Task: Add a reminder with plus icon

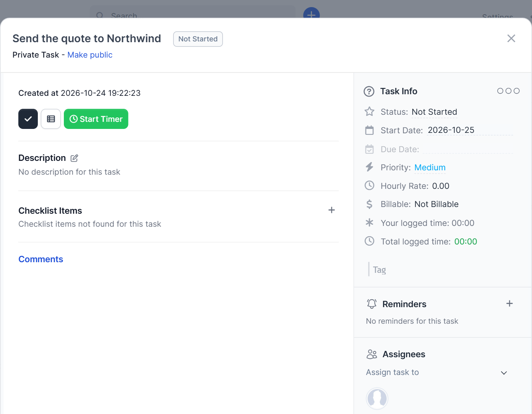Action: [x=510, y=304]
